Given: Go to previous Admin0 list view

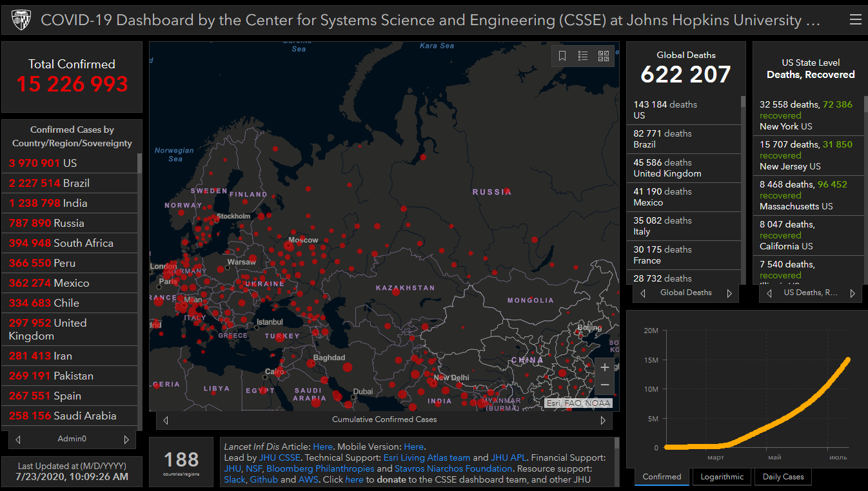Looking at the screenshot, I should [x=18, y=439].
